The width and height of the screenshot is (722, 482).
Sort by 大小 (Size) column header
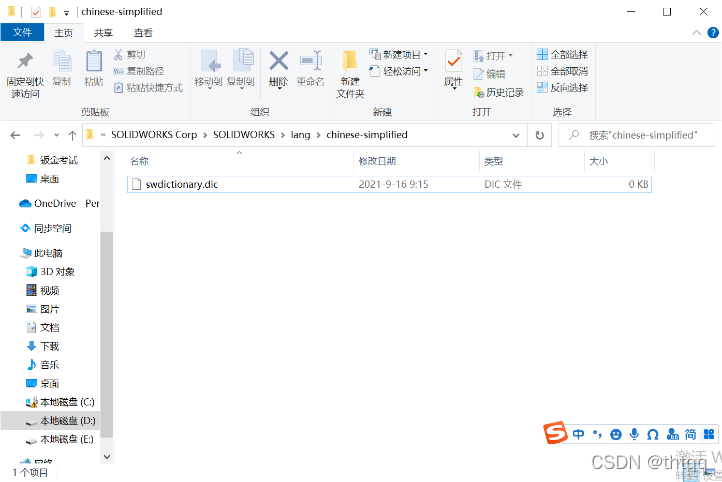tap(599, 161)
